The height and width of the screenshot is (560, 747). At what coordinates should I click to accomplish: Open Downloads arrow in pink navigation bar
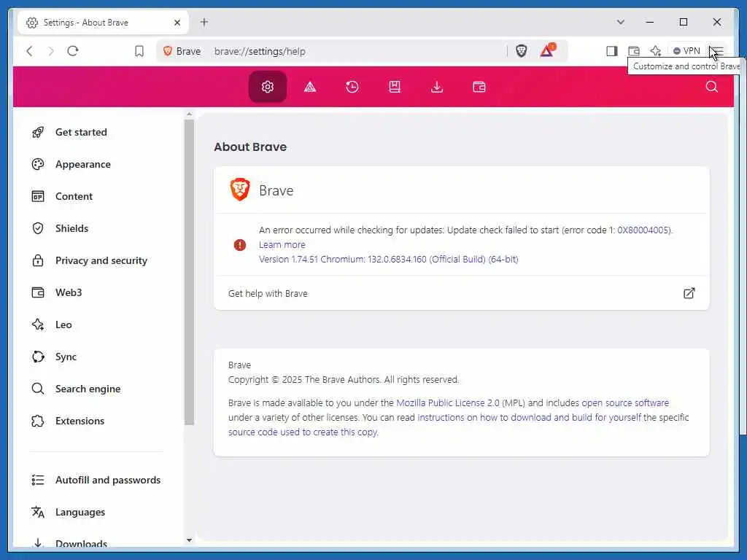click(x=437, y=87)
